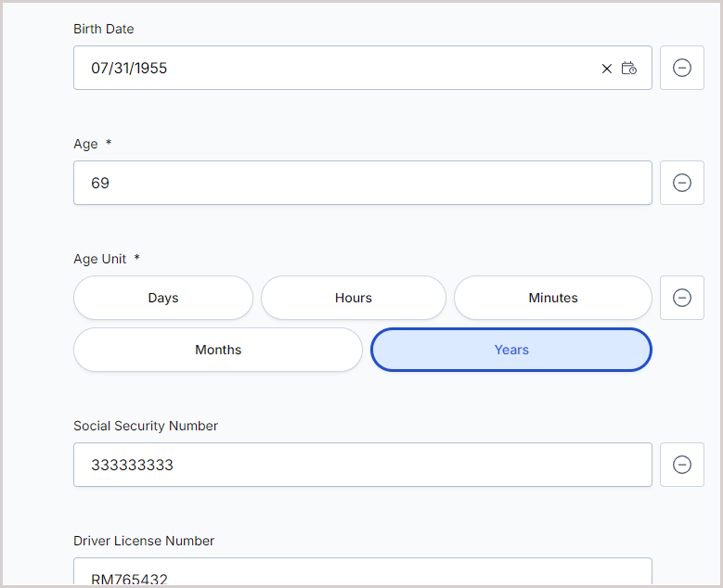Select Days as the age unit
This screenshot has height=588, width=723.
163,298
